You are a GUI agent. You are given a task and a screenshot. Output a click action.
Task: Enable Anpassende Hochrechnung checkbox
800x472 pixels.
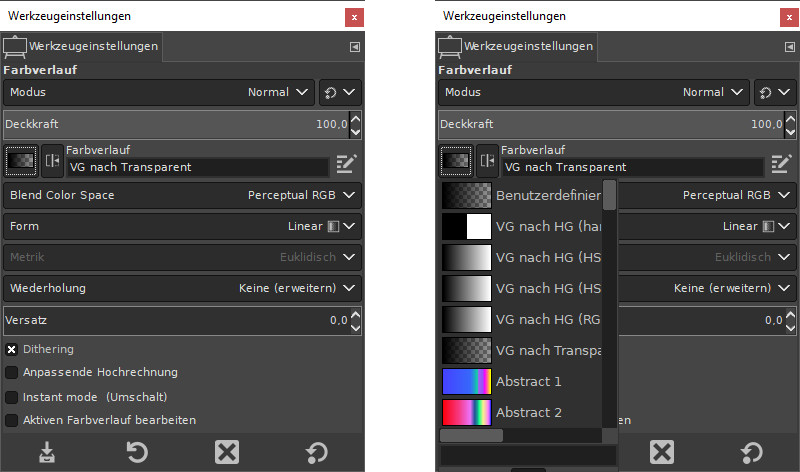(11, 372)
